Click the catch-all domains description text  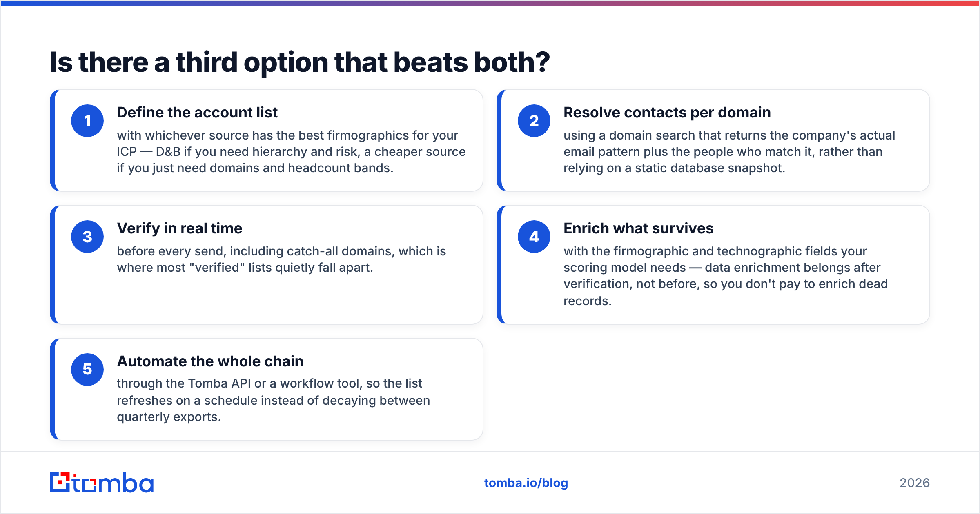(x=281, y=259)
